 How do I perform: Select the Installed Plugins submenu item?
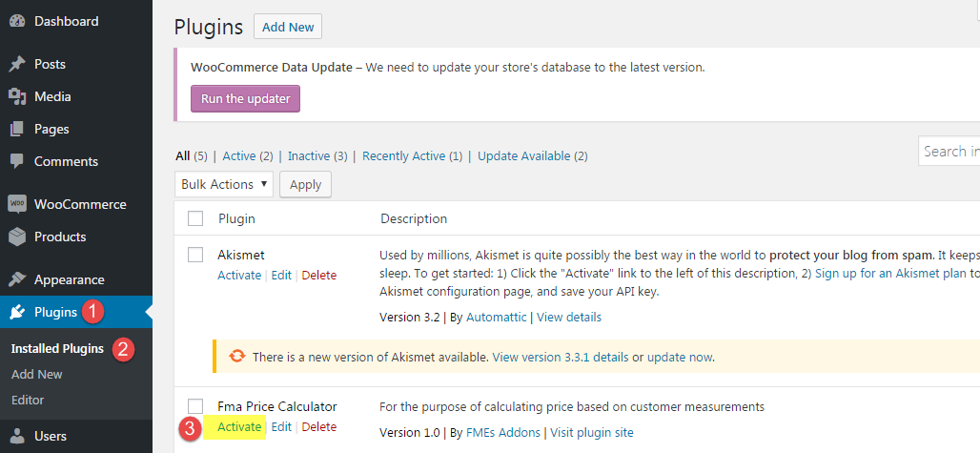tap(57, 349)
